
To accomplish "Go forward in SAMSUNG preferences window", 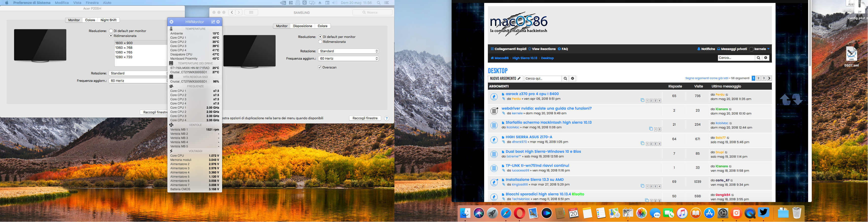I will click(239, 13).
